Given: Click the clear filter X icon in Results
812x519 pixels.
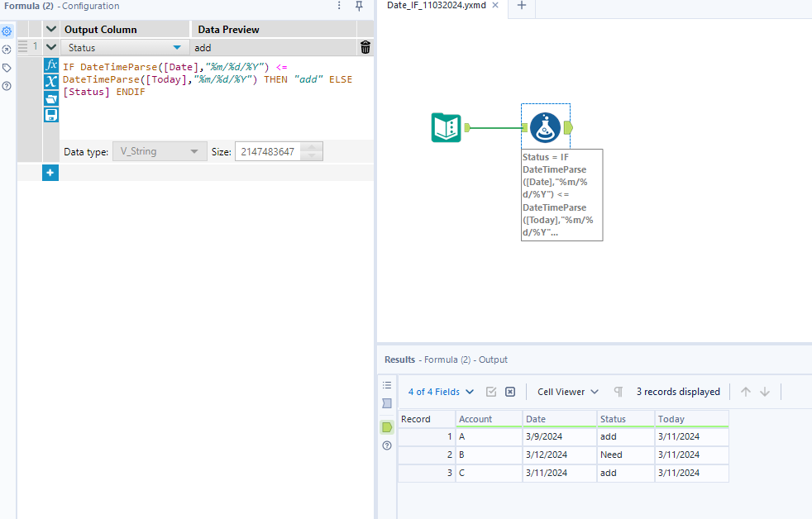Looking at the screenshot, I should point(510,392).
